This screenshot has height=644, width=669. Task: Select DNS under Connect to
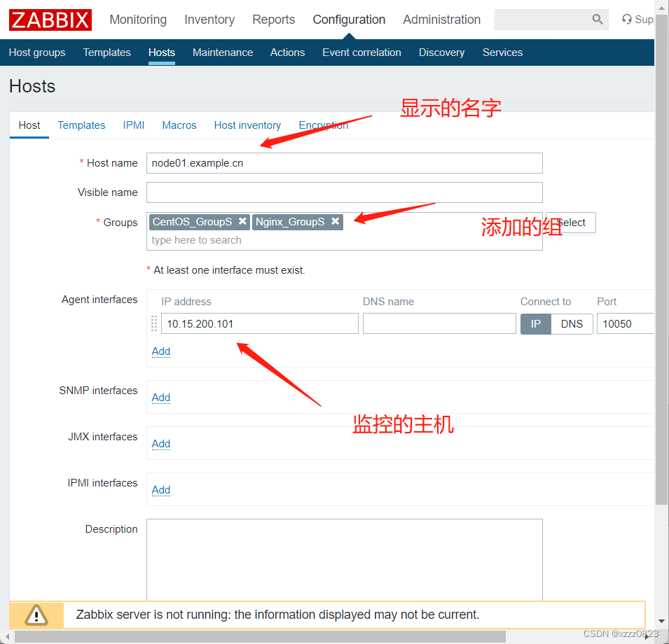[572, 324]
